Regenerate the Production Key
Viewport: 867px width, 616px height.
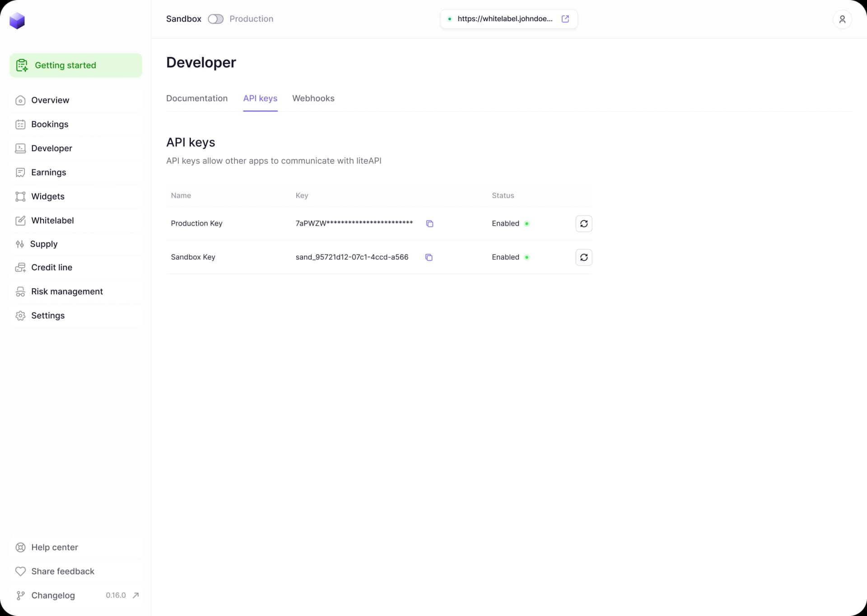(583, 224)
